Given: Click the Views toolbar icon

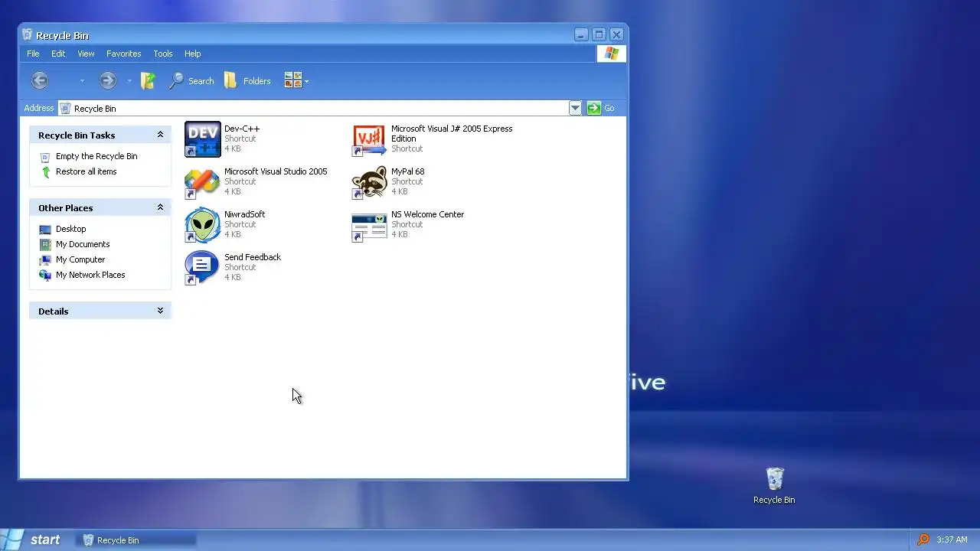Looking at the screenshot, I should [292, 80].
